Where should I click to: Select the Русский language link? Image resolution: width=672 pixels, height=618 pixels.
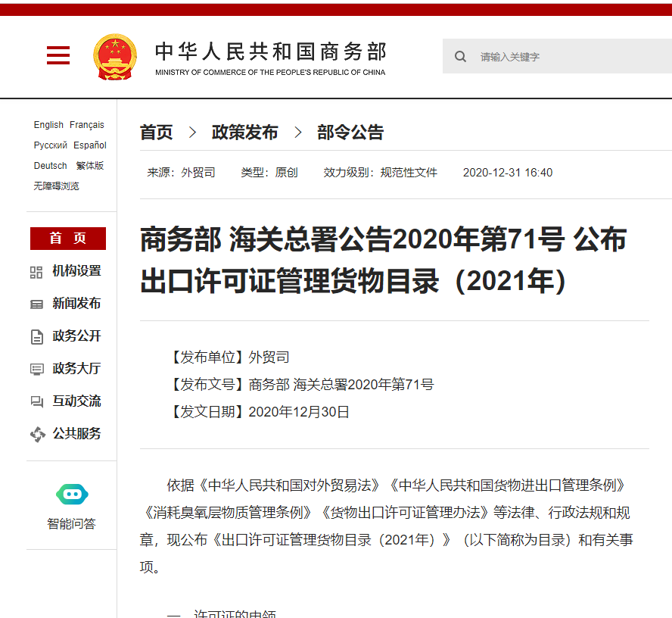tap(51, 145)
